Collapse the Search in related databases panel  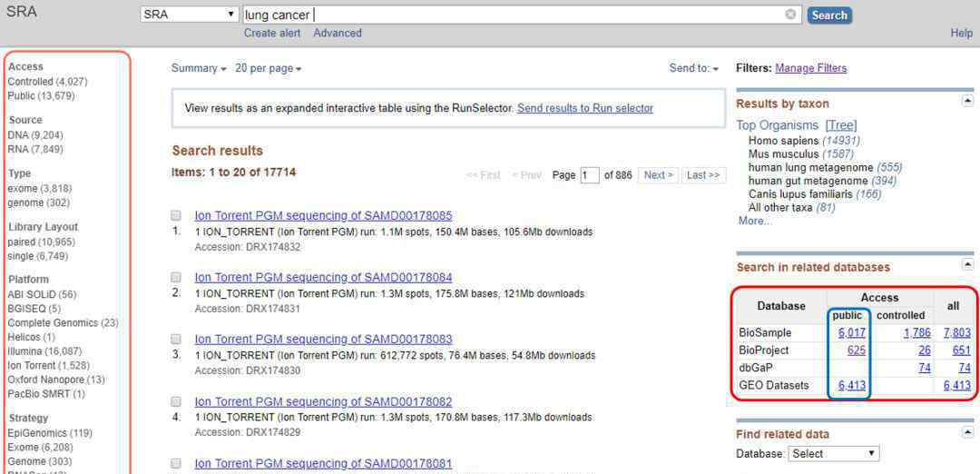tap(967, 264)
